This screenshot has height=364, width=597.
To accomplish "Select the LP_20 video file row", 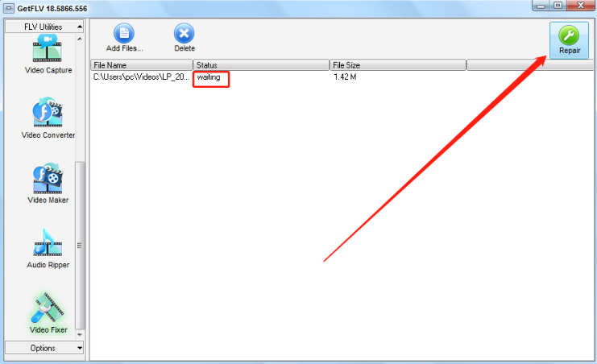I will (342, 77).
